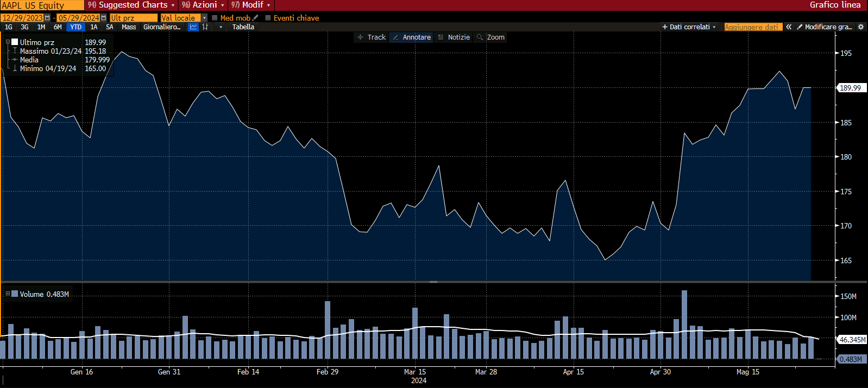868x388 pixels.
Task: Open the Val locale currency dropdown
Action: point(204,18)
